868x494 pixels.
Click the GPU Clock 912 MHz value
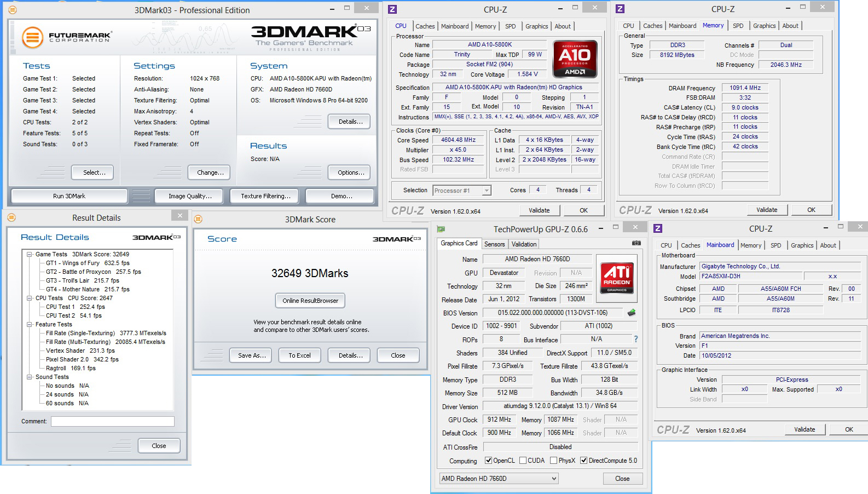pos(499,420)
